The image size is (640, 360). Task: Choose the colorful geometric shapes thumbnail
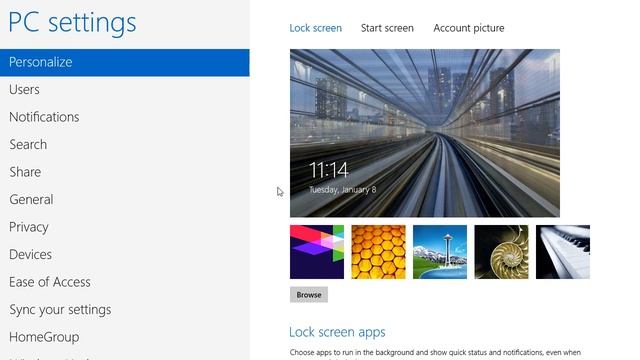pyautogui.click(x=317, y=252)
